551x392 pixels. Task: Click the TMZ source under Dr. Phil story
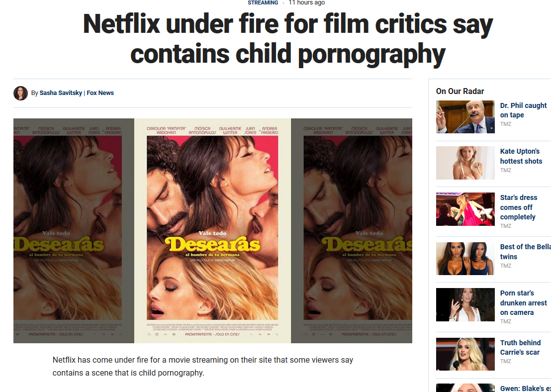(505, 124)
